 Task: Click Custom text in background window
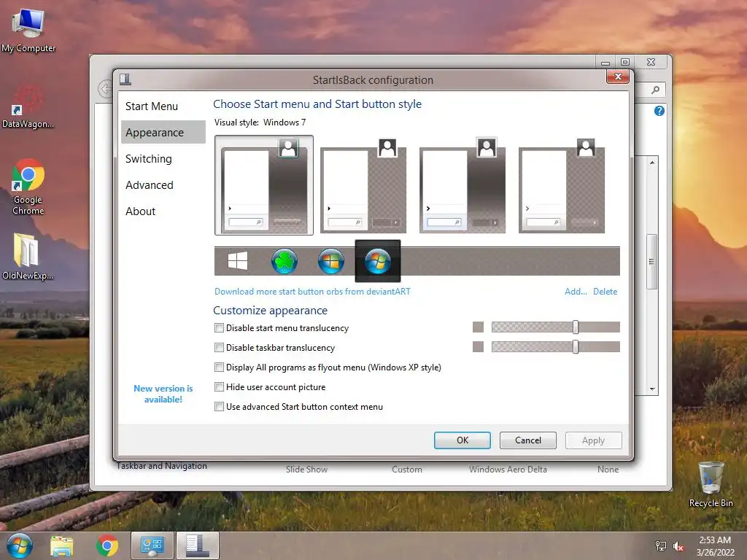(407, 469)
